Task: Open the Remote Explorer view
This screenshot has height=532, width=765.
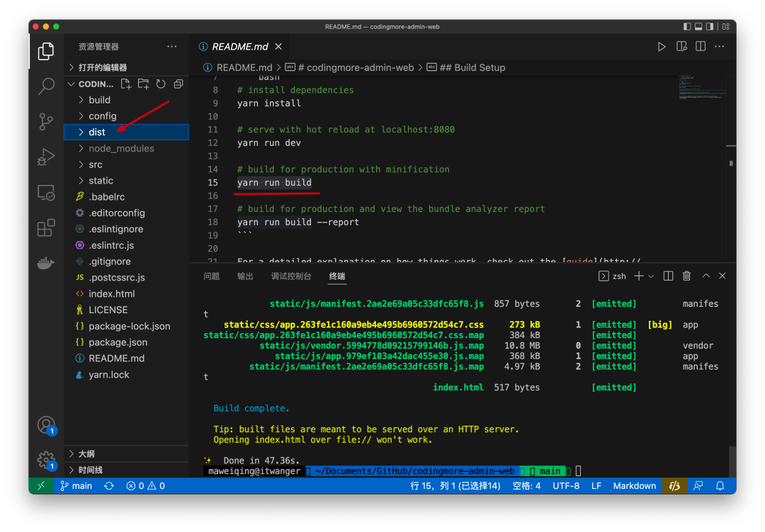Action: 46,193
